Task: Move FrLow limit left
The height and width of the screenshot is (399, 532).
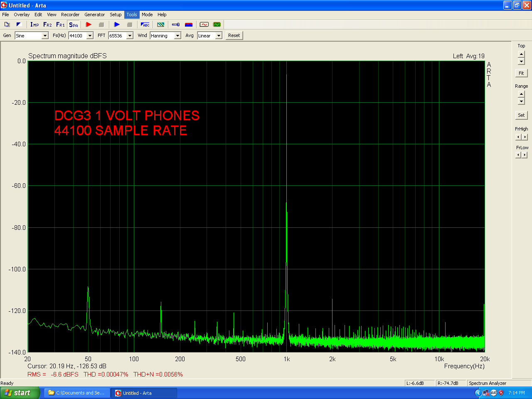Action: [x=518, y=155]
